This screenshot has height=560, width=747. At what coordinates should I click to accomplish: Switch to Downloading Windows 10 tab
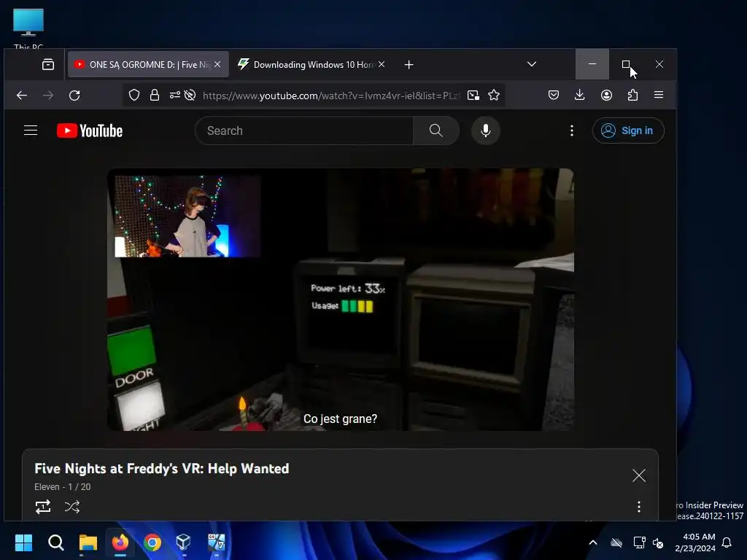[x=311, y=64]
